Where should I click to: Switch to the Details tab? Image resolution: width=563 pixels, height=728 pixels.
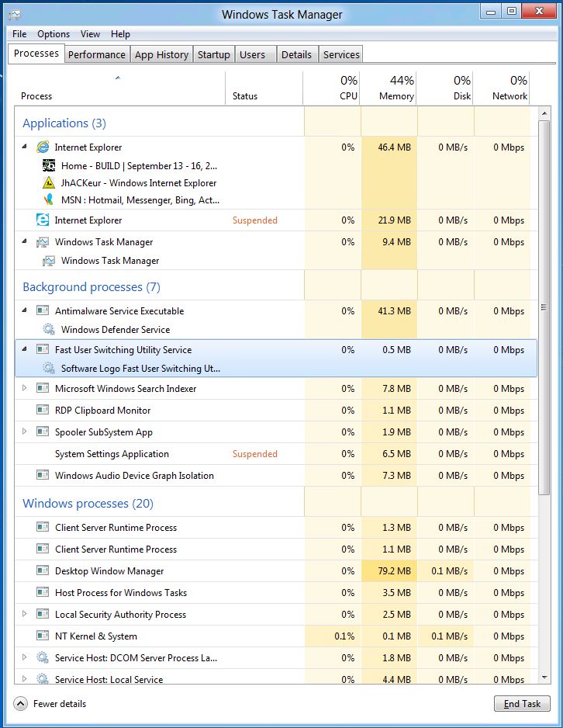point(297,55)
